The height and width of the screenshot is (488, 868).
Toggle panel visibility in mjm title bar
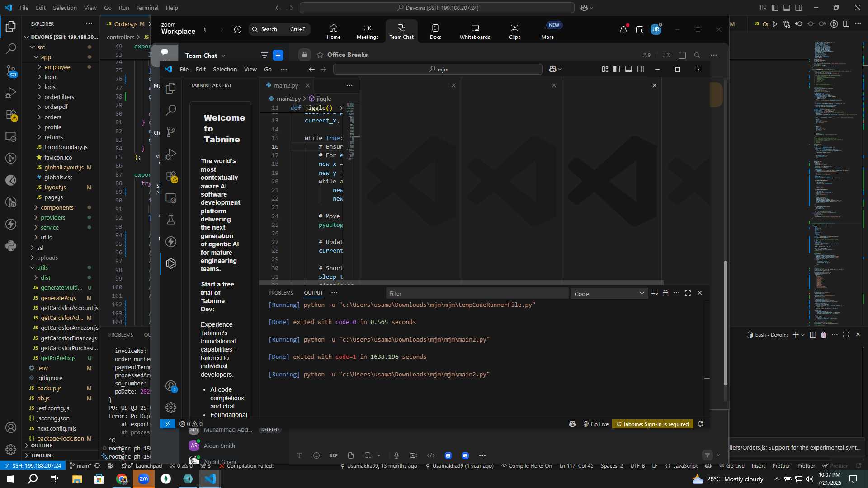point(628,69)
